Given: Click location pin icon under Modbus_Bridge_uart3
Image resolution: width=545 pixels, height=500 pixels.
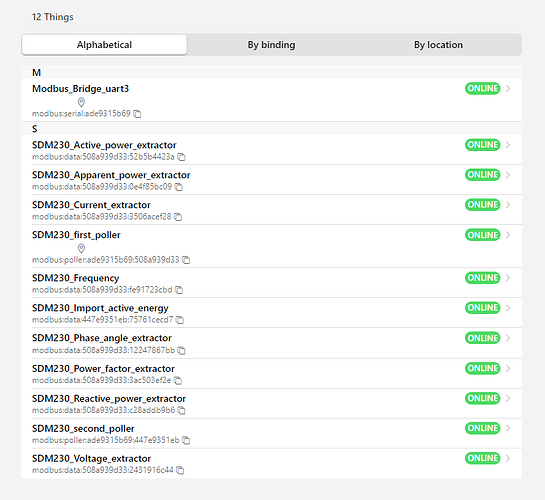Looking at the screenshot, I should tap(81, 102).
